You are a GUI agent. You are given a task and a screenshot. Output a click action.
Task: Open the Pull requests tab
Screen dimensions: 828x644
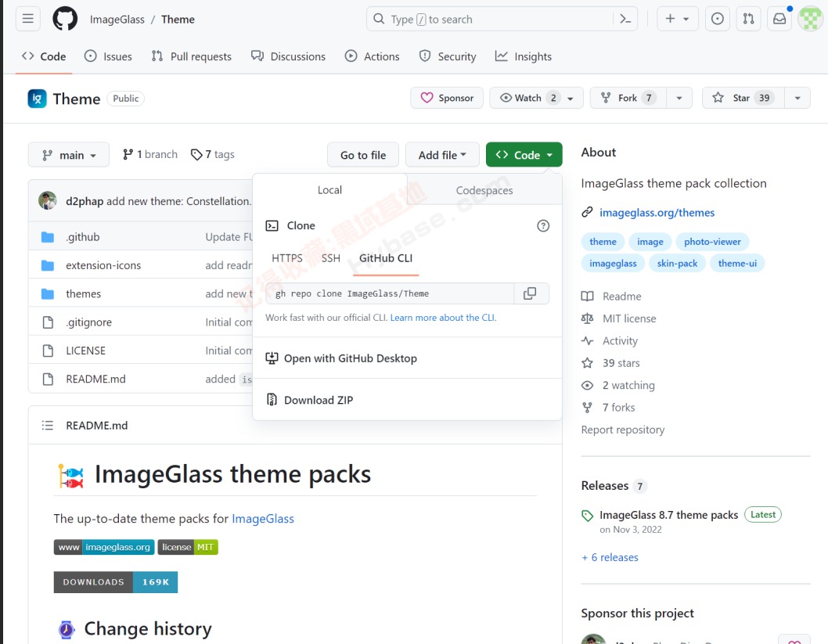191,56
